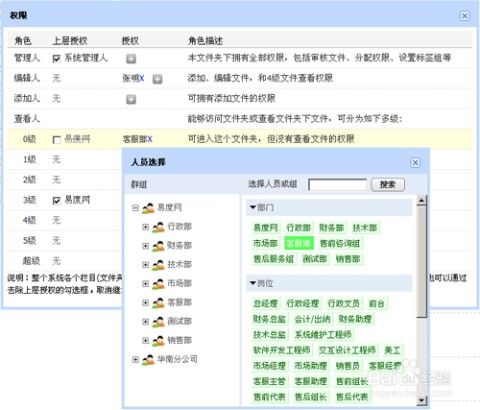
Task: Select the 前台 position tag
Action: tap(377, 304)
